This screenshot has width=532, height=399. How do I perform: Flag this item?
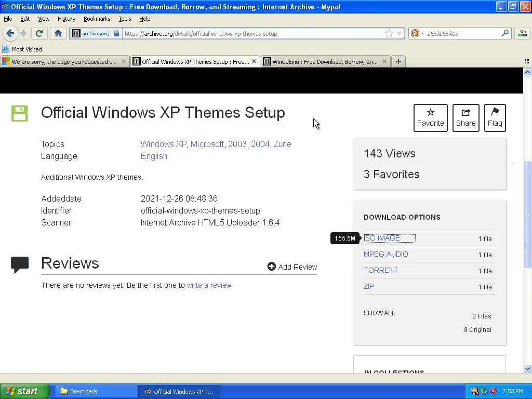[495, 118]
